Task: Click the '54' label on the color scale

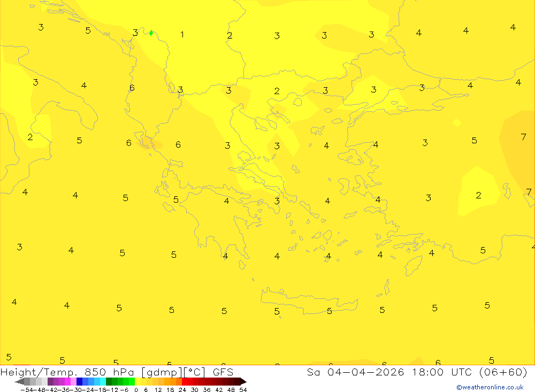Action: point(243,390)
